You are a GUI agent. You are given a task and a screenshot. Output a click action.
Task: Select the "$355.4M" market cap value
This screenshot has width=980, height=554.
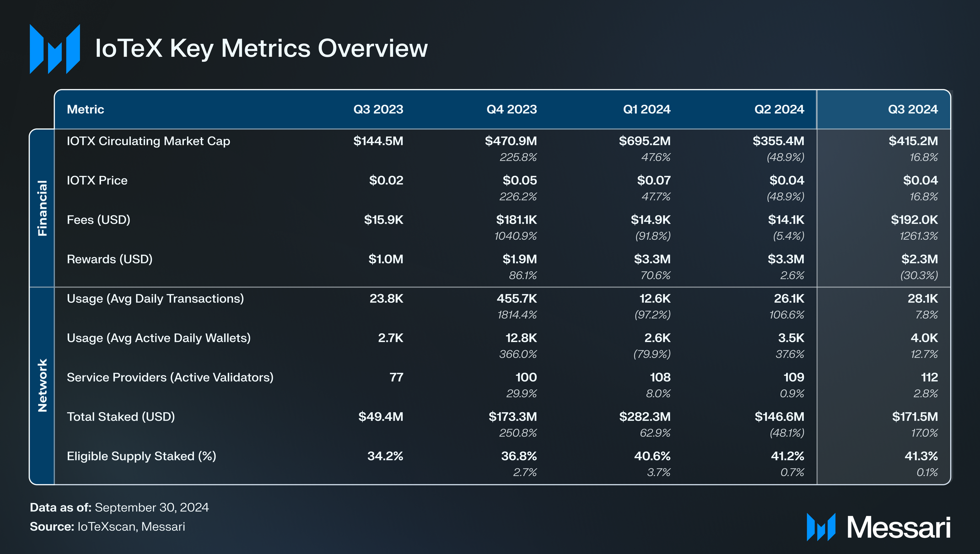click(x=778, y=141)
